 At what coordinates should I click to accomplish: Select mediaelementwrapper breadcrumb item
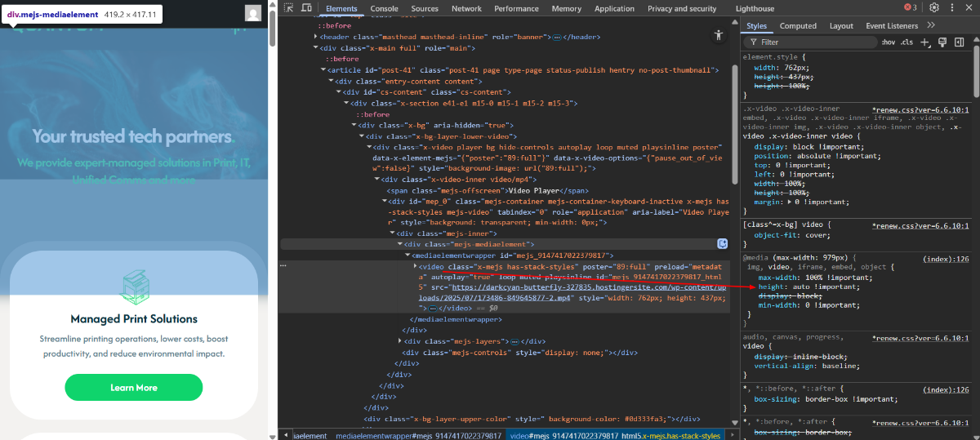[419, 436]
